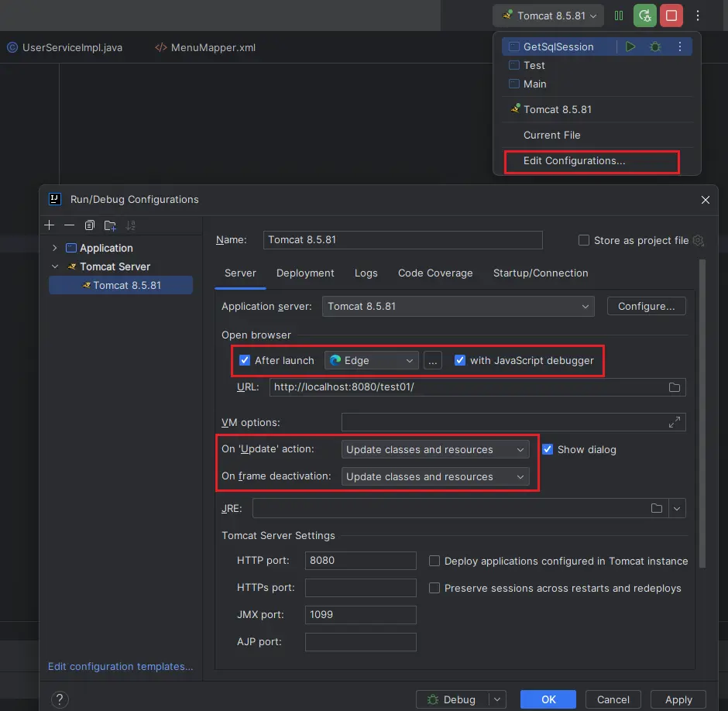Add new configuration with plus icon
The width and height of the screenshot is (728, 711).
(50, 225)
